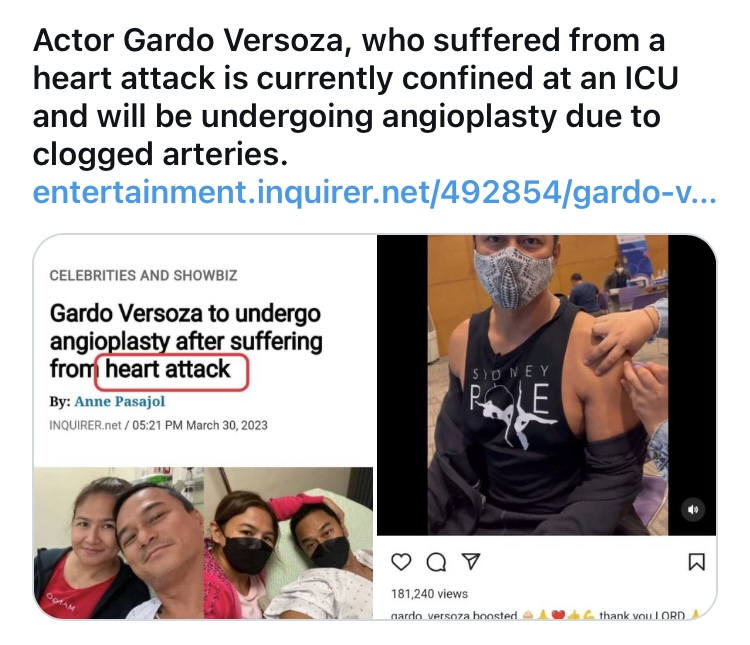Save post with bookmark icon
Viewport: 750px width, 645px height.
(x=696, y=562)
